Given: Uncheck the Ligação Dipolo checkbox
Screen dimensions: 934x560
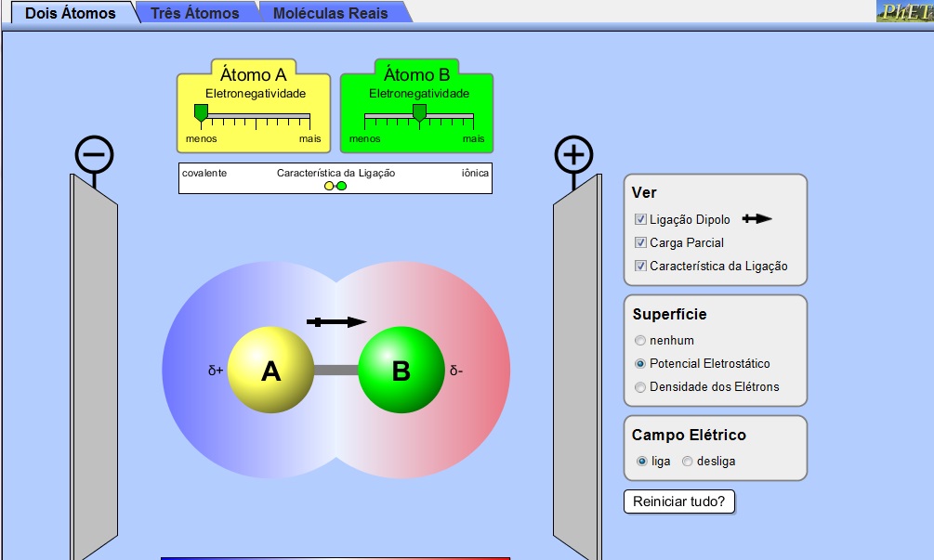Looking at the screenshot, I should coord(640,220).
